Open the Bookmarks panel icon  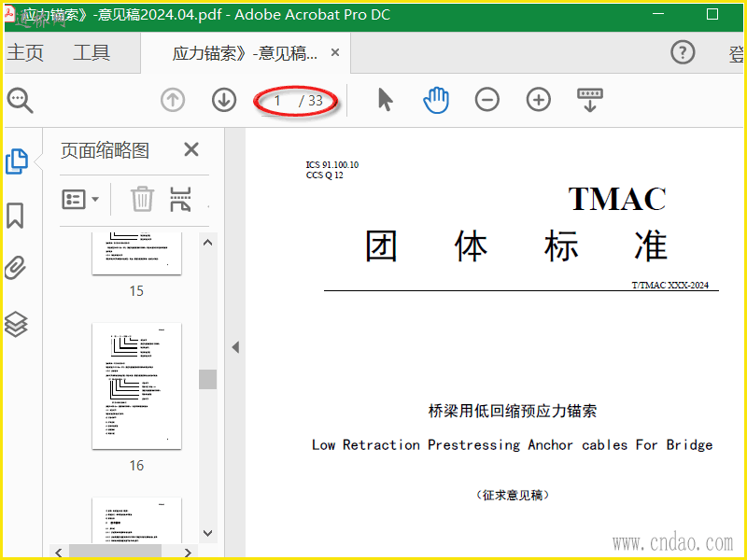[x=15, y=216]
